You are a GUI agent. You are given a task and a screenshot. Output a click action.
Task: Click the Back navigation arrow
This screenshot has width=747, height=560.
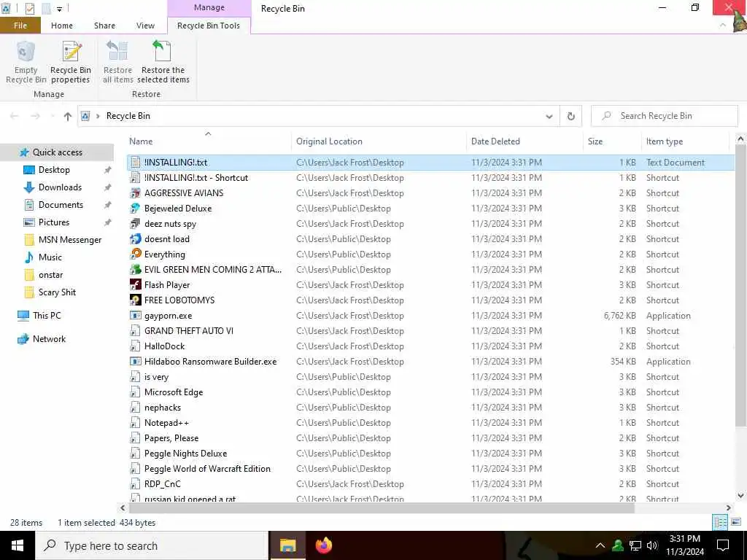(15, 116)
